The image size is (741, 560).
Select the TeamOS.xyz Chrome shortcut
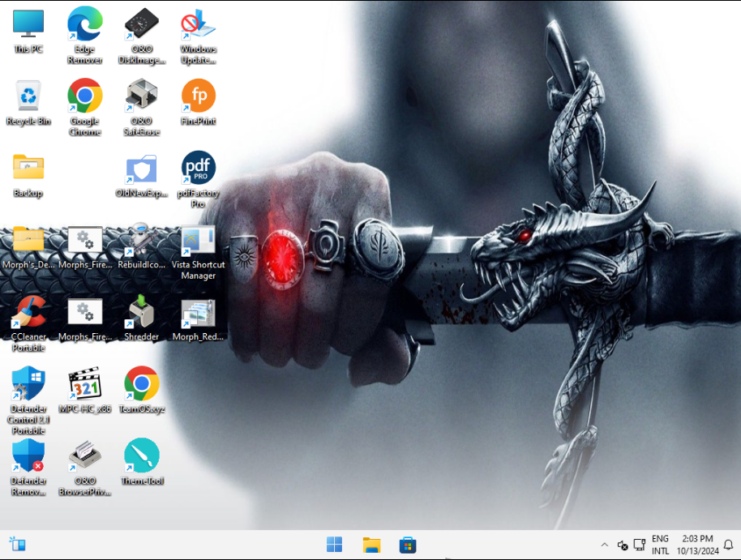coord(142,391)
